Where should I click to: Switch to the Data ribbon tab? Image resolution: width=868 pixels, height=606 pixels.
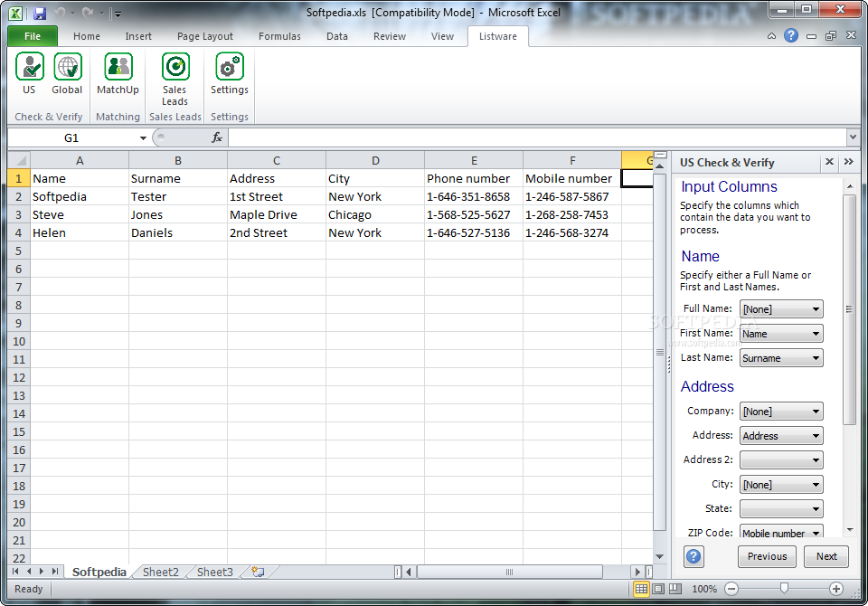tap(337, 36)
